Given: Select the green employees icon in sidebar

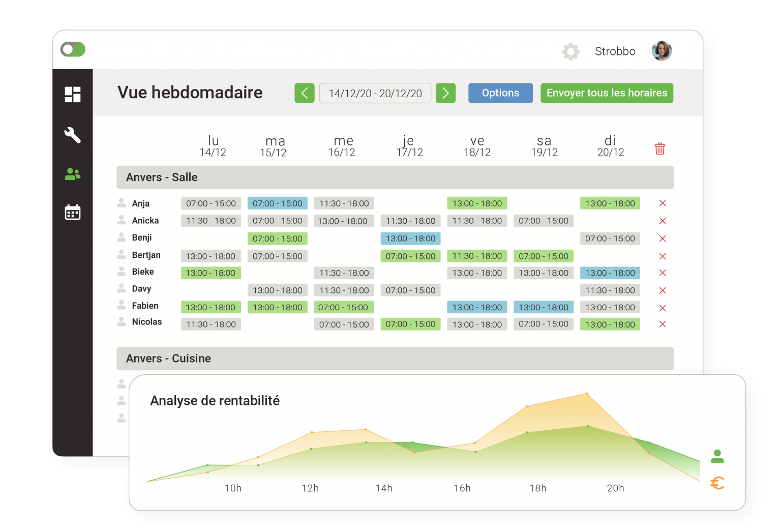Looking at the screenshot, I should coord(73,174).
